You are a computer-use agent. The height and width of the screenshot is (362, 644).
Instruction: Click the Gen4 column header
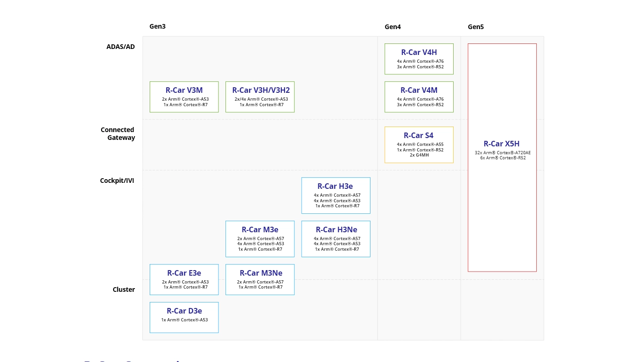[393, 27]
